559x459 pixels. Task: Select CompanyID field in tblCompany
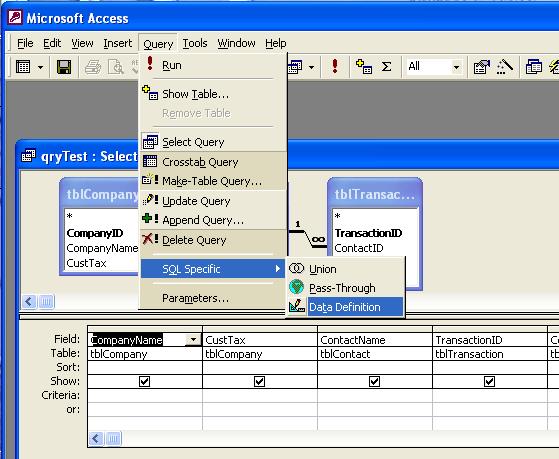(101, 233)
